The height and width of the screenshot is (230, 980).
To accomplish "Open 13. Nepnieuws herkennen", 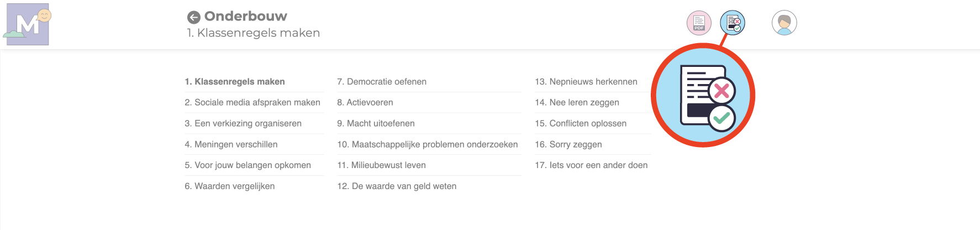I will (586, 82).
